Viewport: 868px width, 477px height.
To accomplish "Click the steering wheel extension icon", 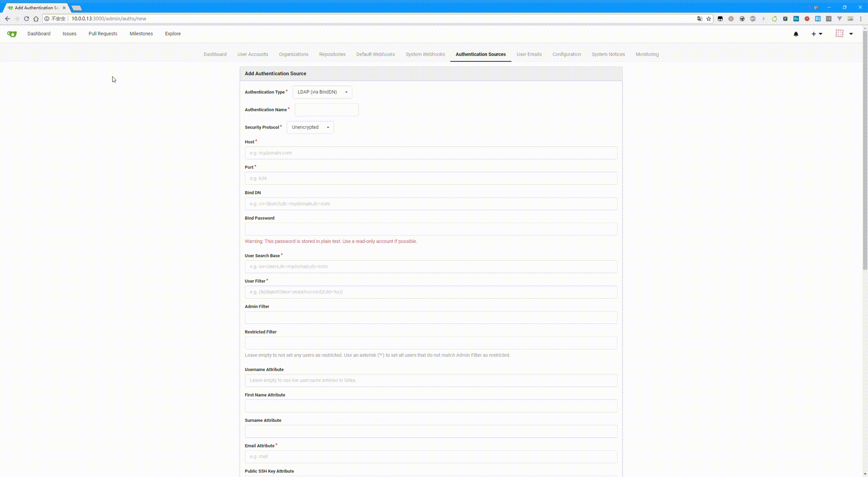I will (x=742, y=19).
